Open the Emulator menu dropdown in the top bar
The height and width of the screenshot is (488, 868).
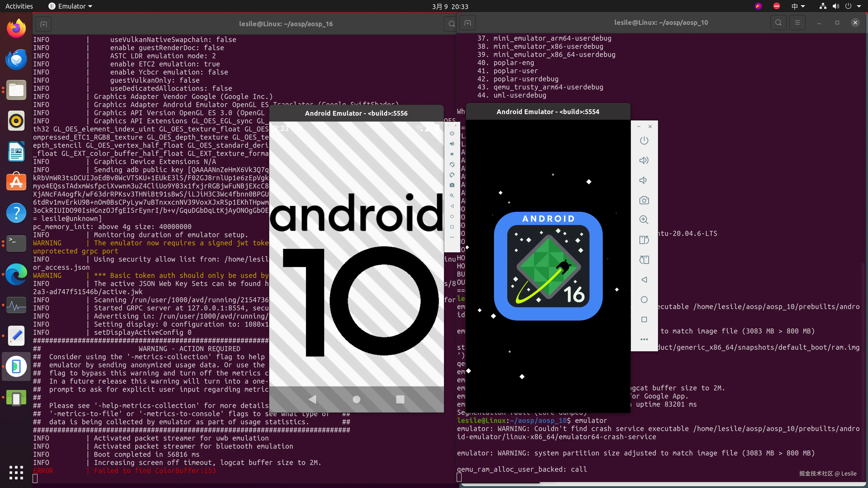(70, 6)
